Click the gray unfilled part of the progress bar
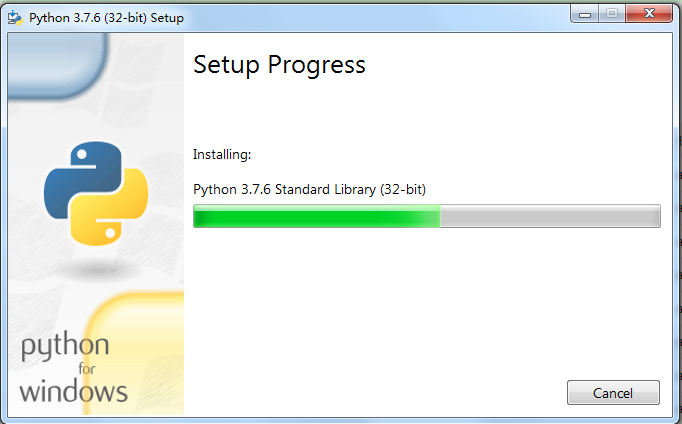The height and width of the screenshot is (424, 682). 550,216
